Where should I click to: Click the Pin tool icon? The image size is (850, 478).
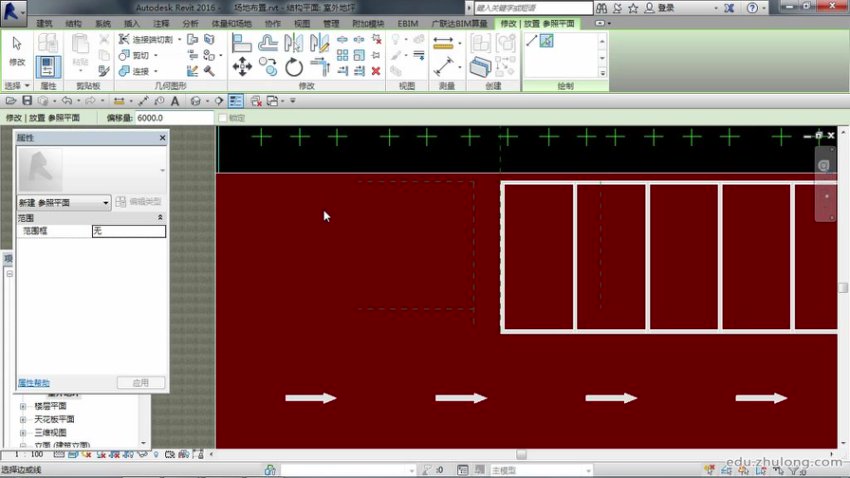(x=376, y=55)
